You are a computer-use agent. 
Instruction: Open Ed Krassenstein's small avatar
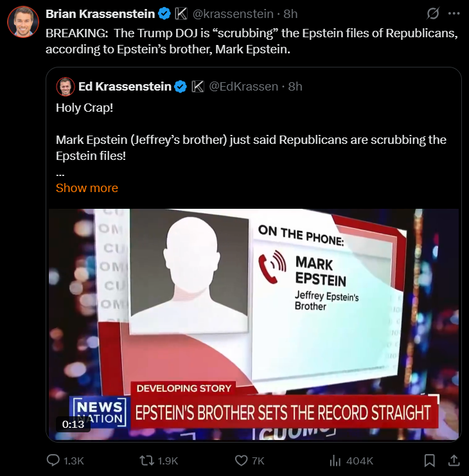click(66, 87)
